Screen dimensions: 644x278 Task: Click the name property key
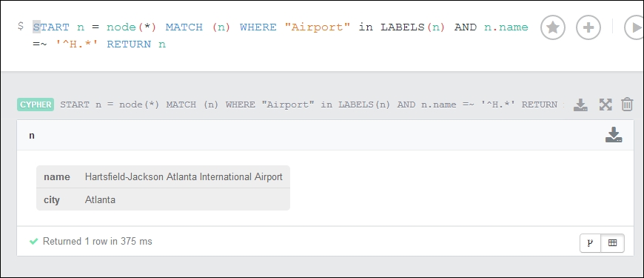click(57, 177)
